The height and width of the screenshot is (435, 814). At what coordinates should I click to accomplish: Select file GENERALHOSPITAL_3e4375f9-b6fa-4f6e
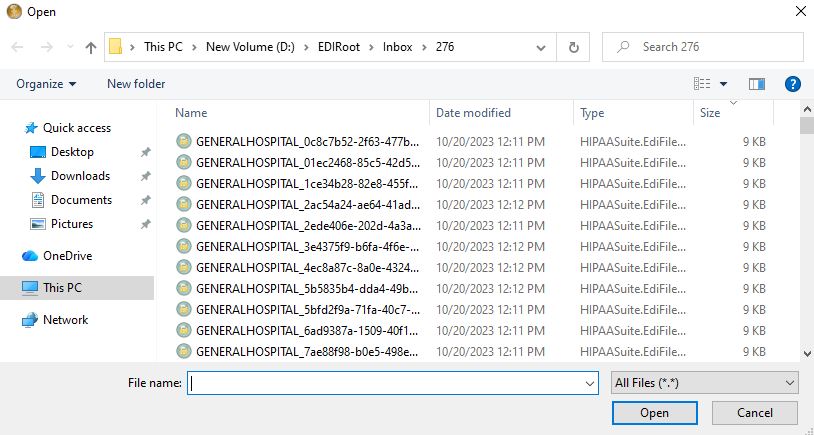(x=307, y=247)
